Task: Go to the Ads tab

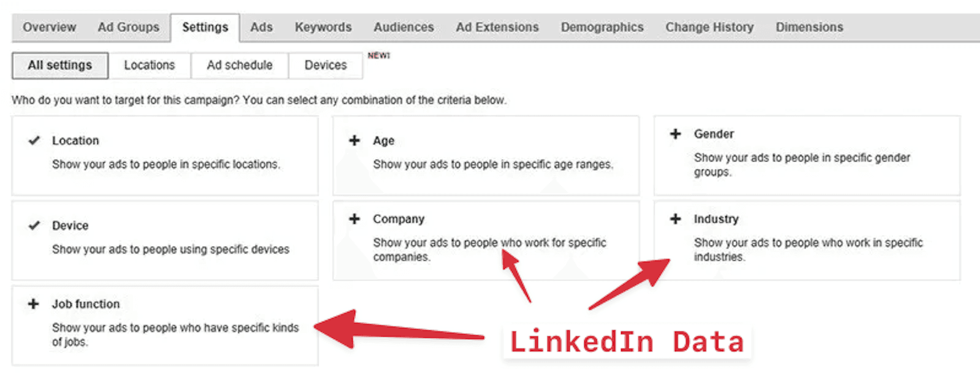Action: [x=262, y=28]
